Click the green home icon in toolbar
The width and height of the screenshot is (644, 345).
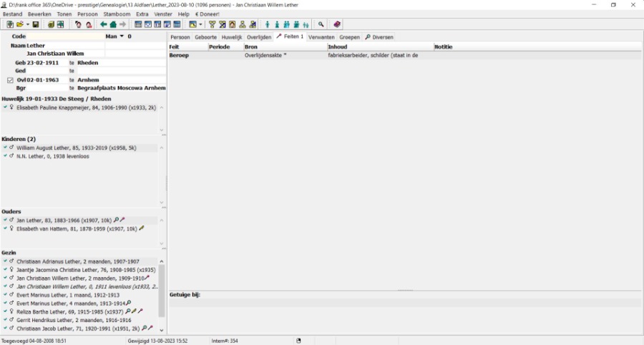point(113,24)
